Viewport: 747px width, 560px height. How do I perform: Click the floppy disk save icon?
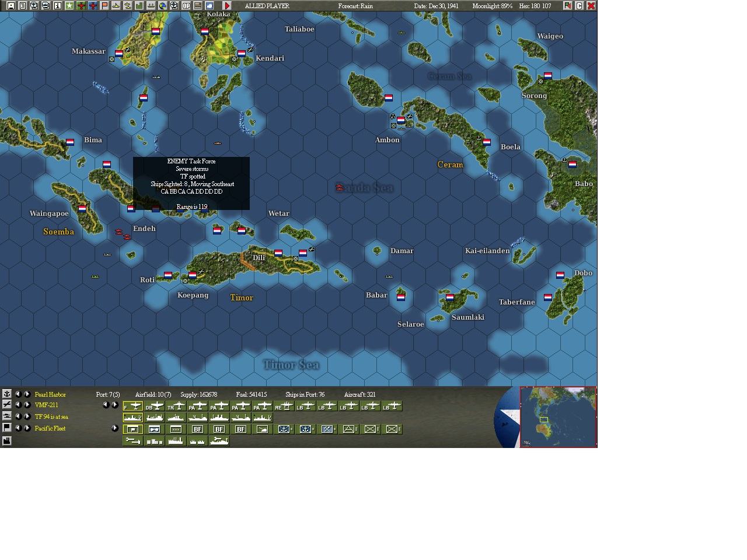[11, 6]
